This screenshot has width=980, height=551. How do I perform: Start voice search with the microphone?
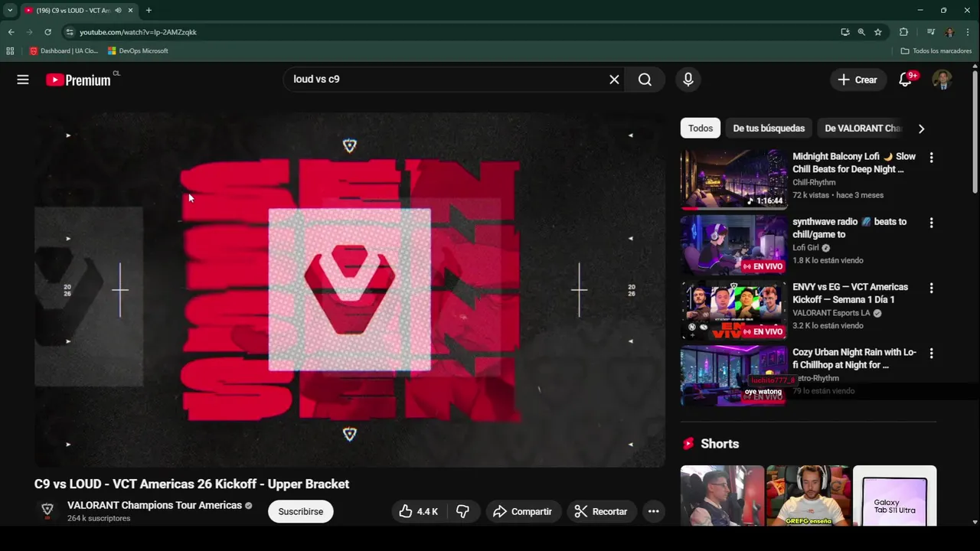pyautogui.click(x=688, y=80)
